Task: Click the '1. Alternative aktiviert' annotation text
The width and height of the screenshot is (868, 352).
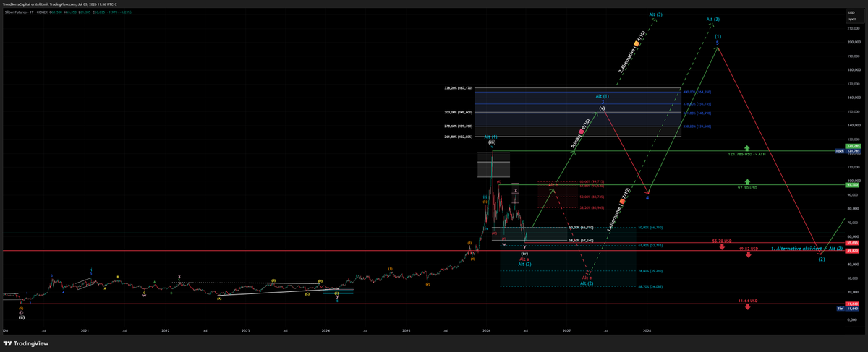Action: [798, 249]
